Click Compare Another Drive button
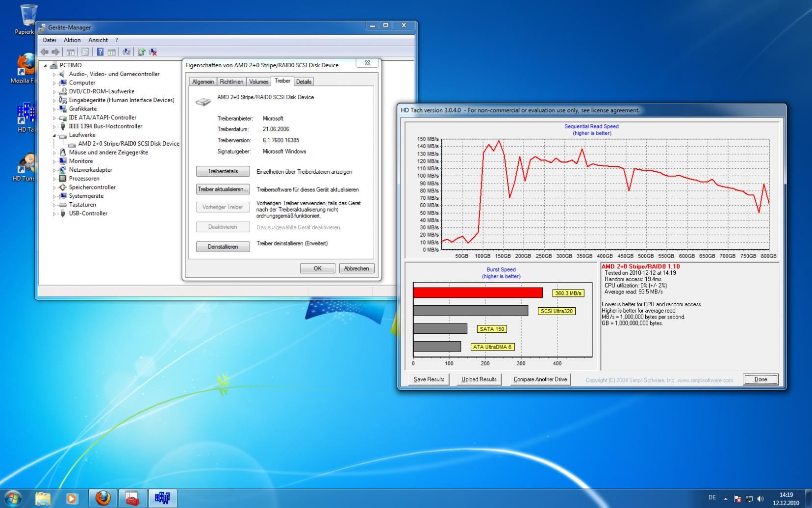Screen dimensions: 812x508 pyautogui.click(x=540, y=379)
